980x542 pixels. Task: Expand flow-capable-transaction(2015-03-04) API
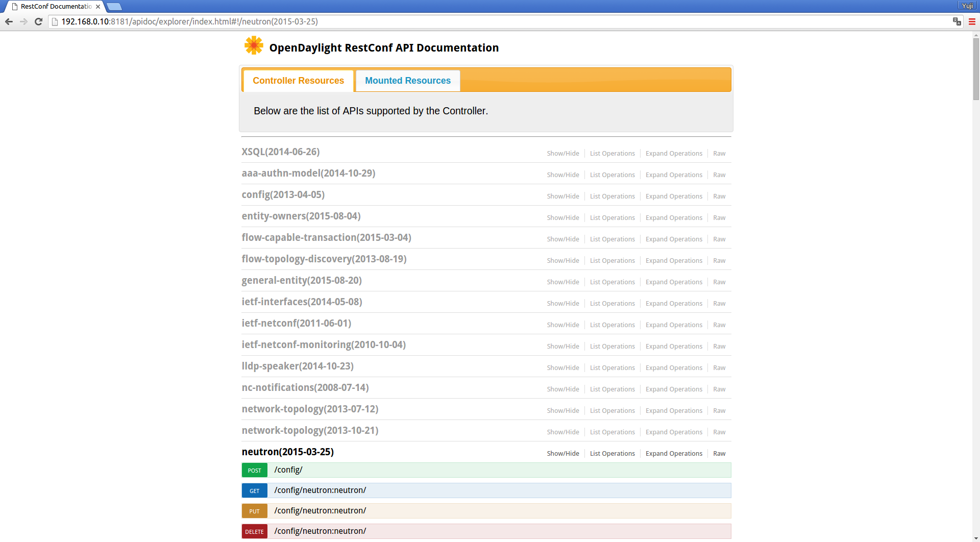(x=327, y=238)
